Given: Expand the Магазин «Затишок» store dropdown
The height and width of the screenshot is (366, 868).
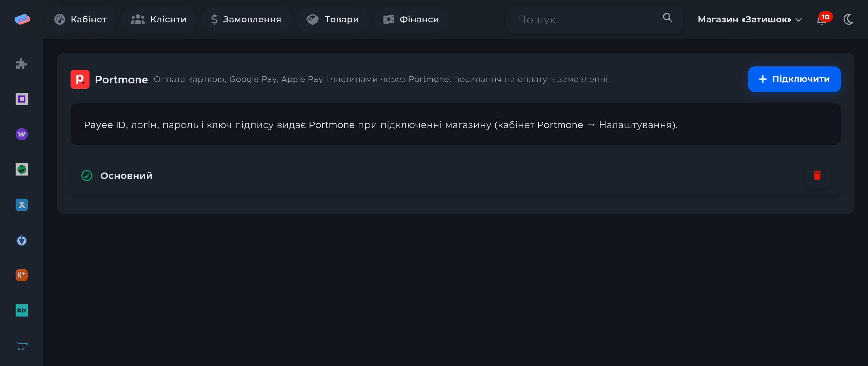Looking at the screenshot, I should pyautogui.click(x=749, y=19).
